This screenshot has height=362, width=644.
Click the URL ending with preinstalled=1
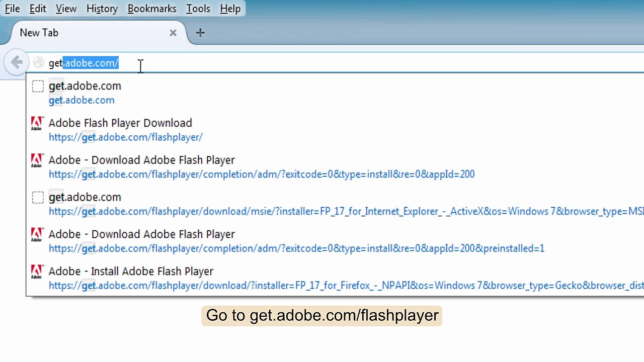pos(296,248)
